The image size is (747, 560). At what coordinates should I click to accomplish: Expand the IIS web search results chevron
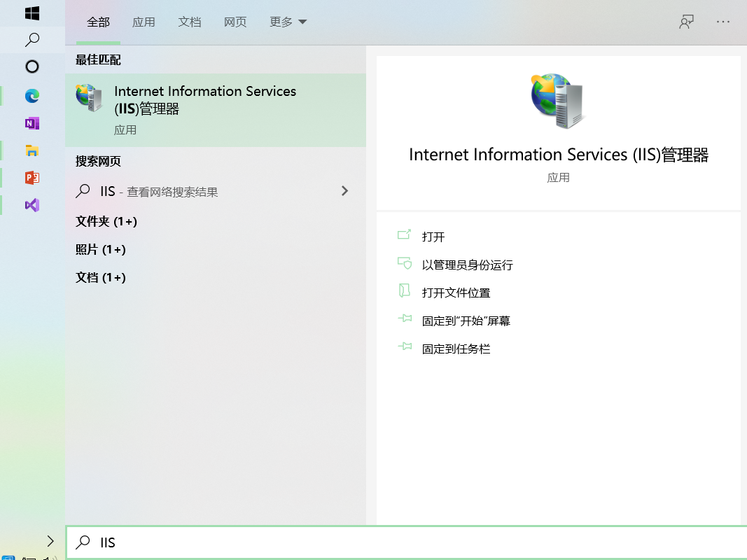point(344,190)
